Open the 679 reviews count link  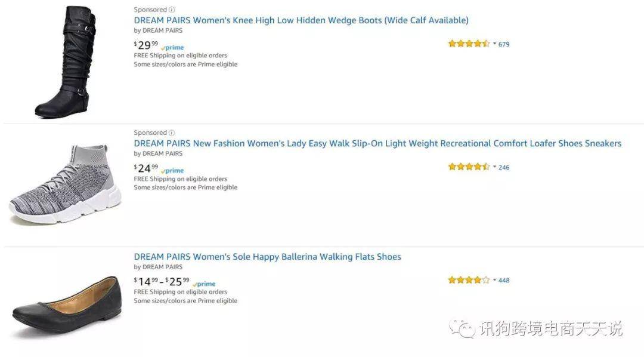coord(504,44)
